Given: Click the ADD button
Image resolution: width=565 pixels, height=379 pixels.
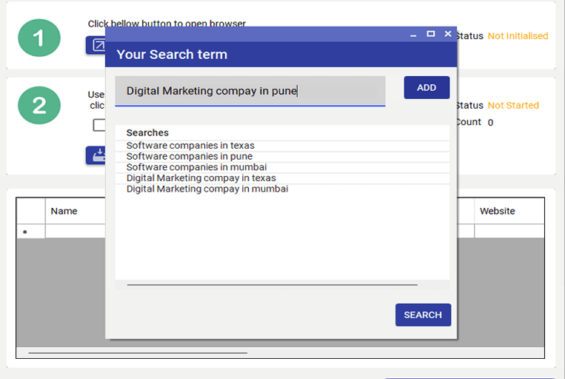Looking at the screenshot, I should [x=427, y=88].
